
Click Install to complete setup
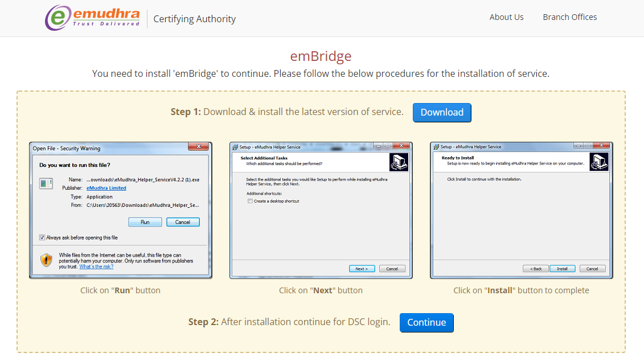[x=563, y=268]
